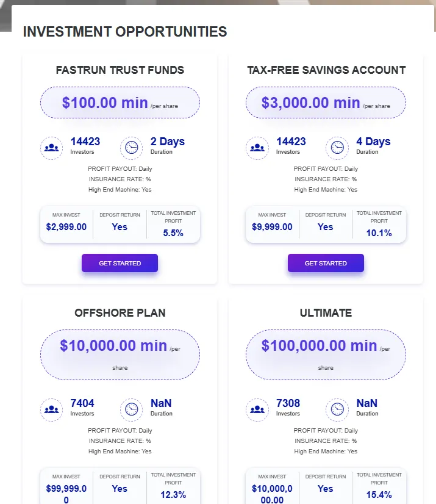
Task: Click clock icon in Tax-Free Savings Account card
Action: [337, 148]
